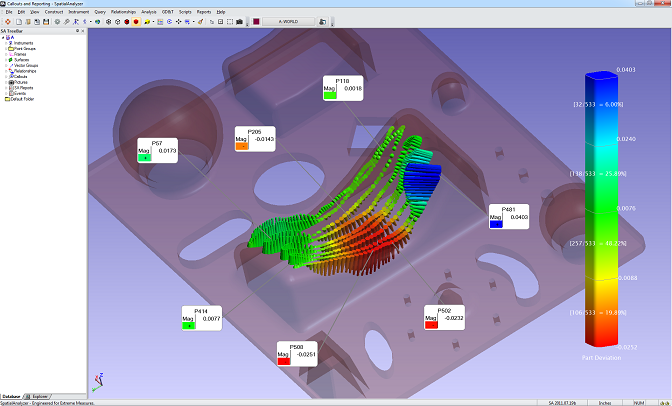672x406 pixels.
Task: Pin the SA TreeBar panel
Action: 78,31
